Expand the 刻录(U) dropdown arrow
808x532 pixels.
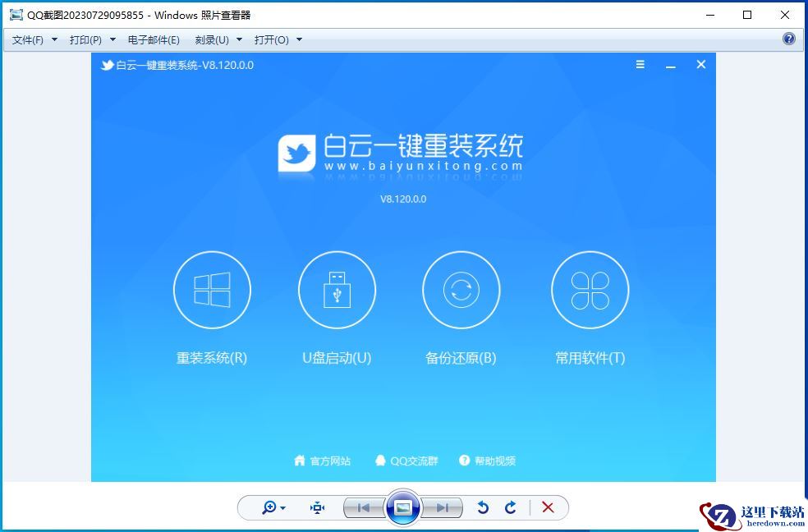(x=239, y=39)
